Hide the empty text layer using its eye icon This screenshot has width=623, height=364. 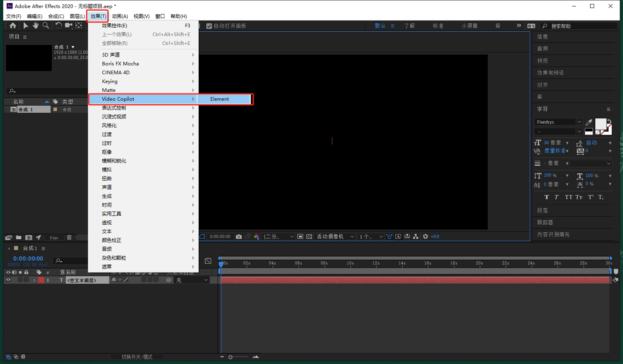[8, 280]
